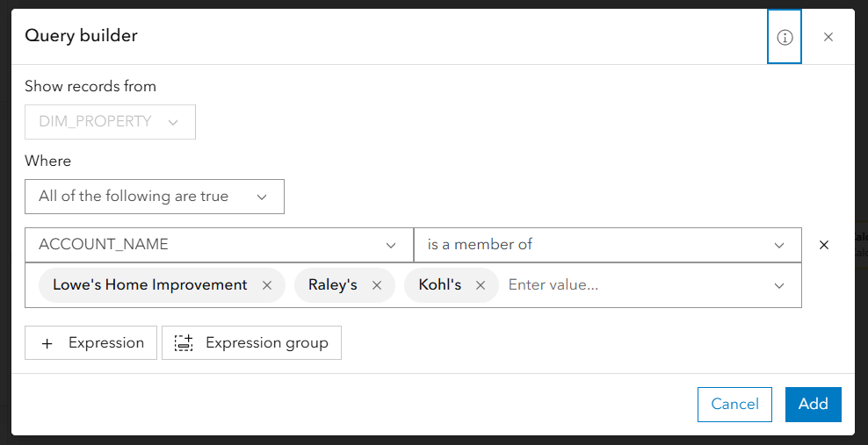Select the Lowe's Home Improvement chip
Viewport: 868px width, 445px height.
coord(150,285)
